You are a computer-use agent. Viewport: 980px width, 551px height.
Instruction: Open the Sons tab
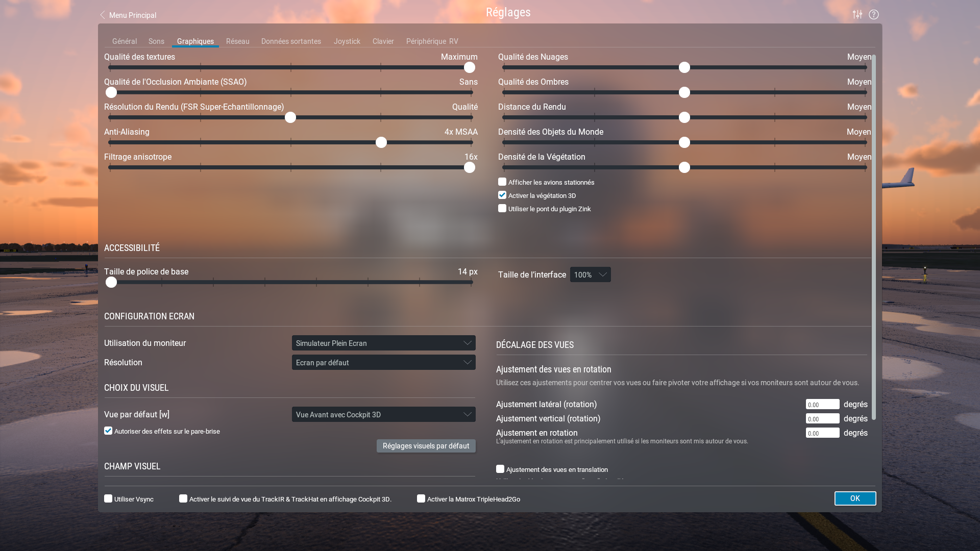tap(156, 41)
